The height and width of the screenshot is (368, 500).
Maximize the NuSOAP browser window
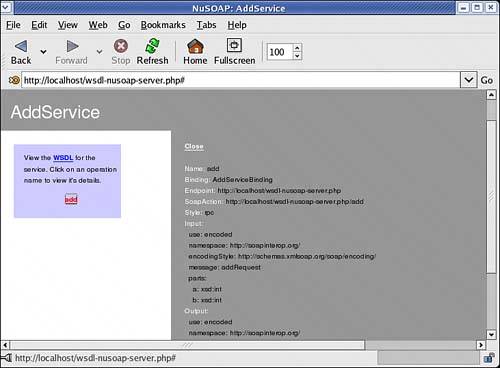click(478, 7)
